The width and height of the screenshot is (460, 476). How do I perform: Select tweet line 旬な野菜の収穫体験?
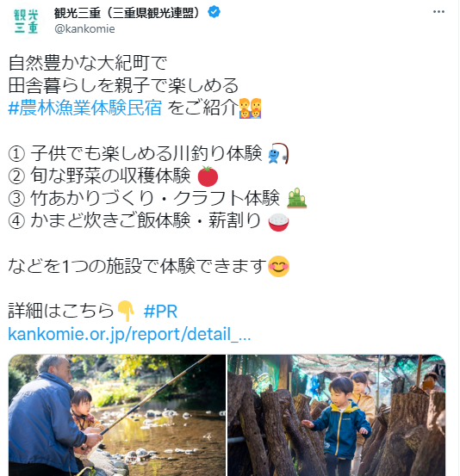click(110, 176)
